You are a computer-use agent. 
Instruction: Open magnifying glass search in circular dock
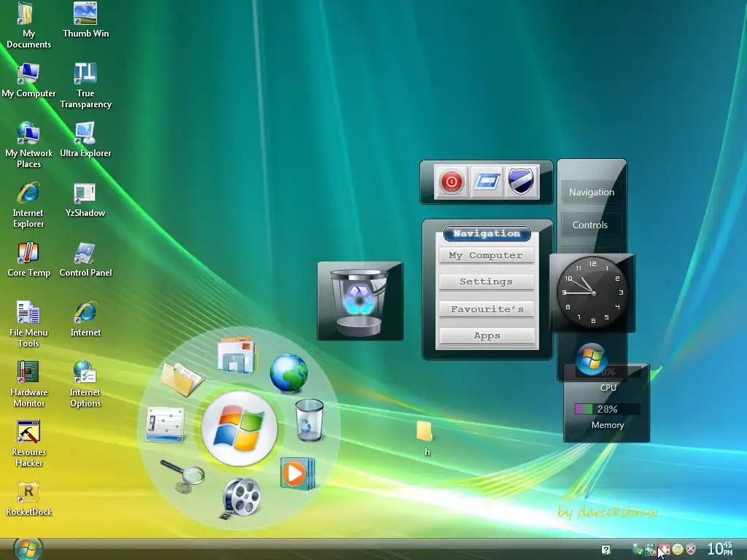pyautogui.click(x=183, y=475)
